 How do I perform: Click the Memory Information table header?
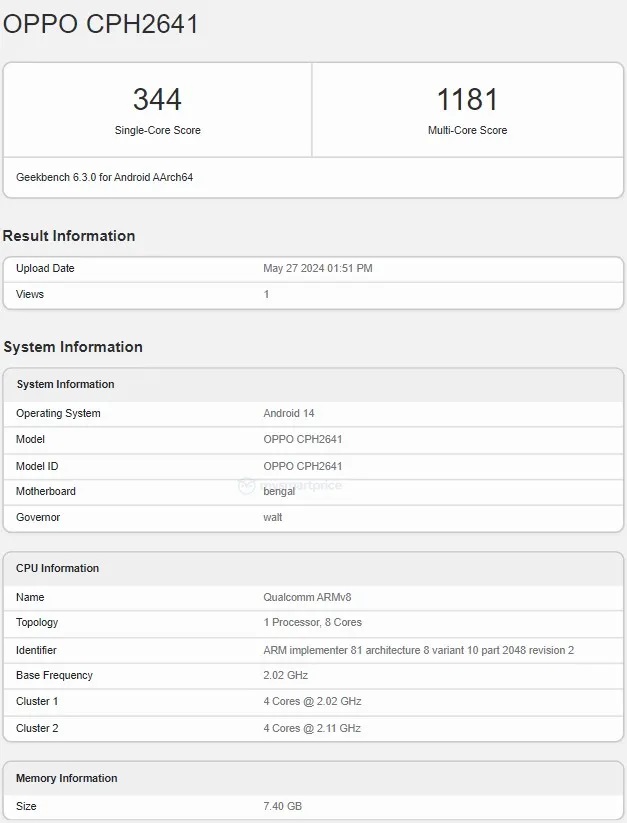pyautogui.click(x=67, y=778)
